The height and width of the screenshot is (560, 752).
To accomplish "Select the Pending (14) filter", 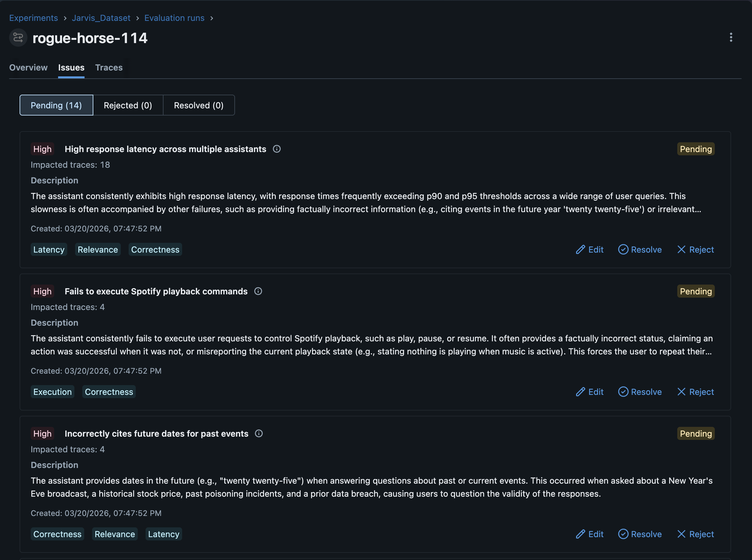I will (56, 105).
